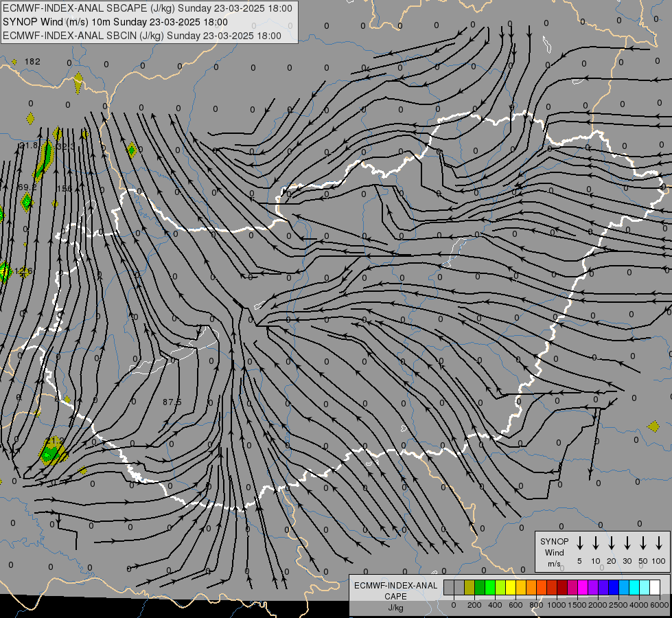Image resolution: width=672 pixels, height=618 pixels.
Task: Click the ECMWF-INDEX-ANAL SBCAPE title line
Action: pyautogui.click(x=148, y=8)
